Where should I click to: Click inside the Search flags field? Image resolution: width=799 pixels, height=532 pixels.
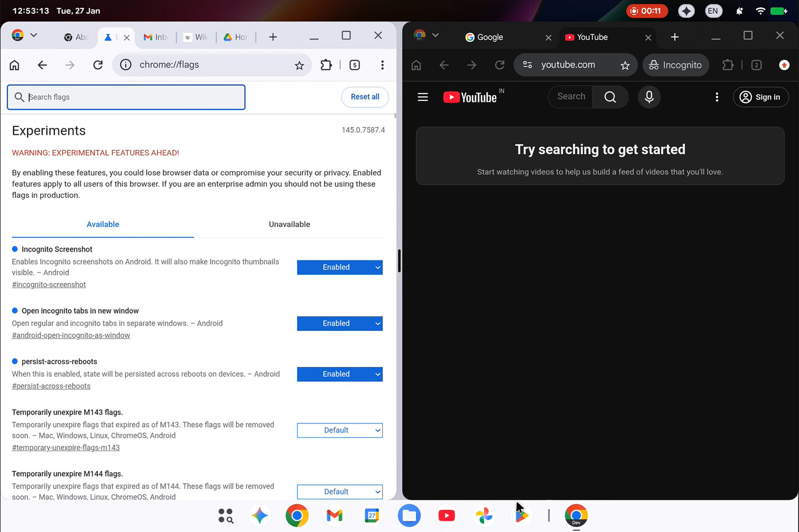126,97
